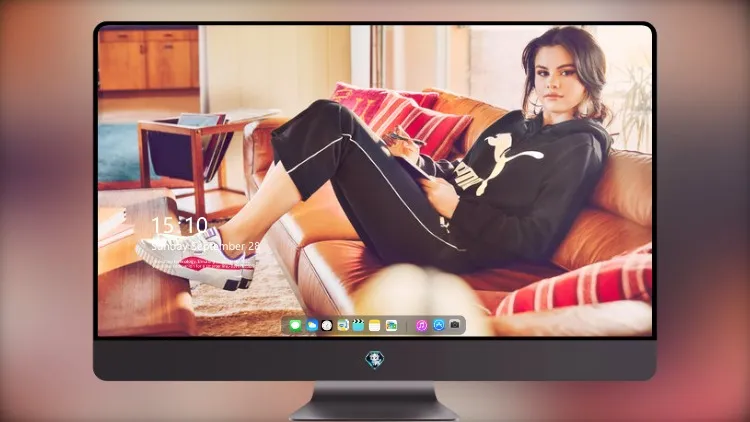Launch the pink iTunes music app

click(421, 325)
